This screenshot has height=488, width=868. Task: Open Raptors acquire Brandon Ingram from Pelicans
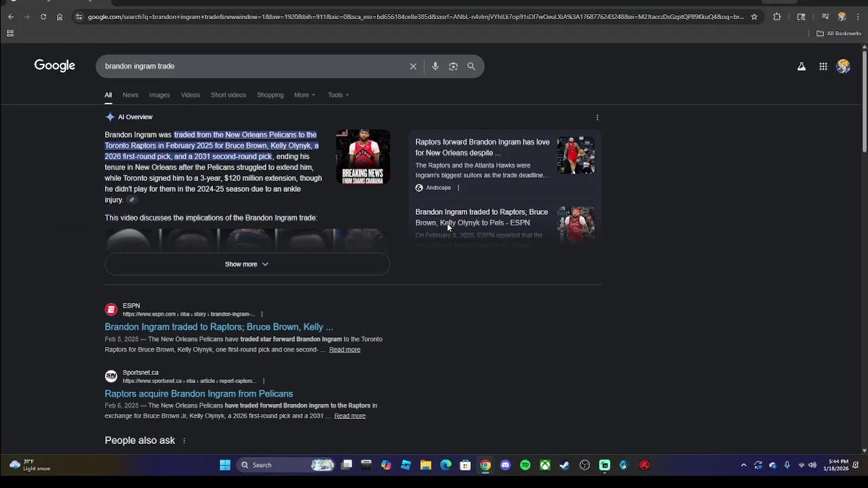pyautogui.click(x=199, y=394)
